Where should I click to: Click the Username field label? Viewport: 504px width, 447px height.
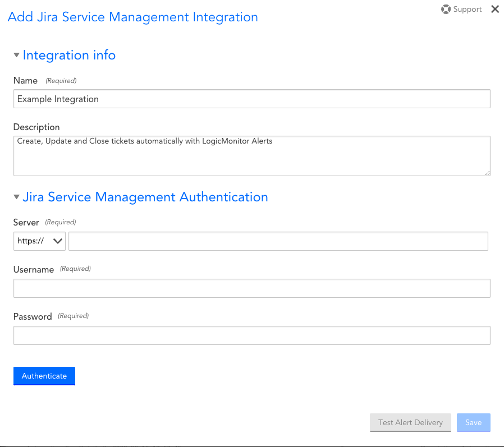(x=34, y=269)
